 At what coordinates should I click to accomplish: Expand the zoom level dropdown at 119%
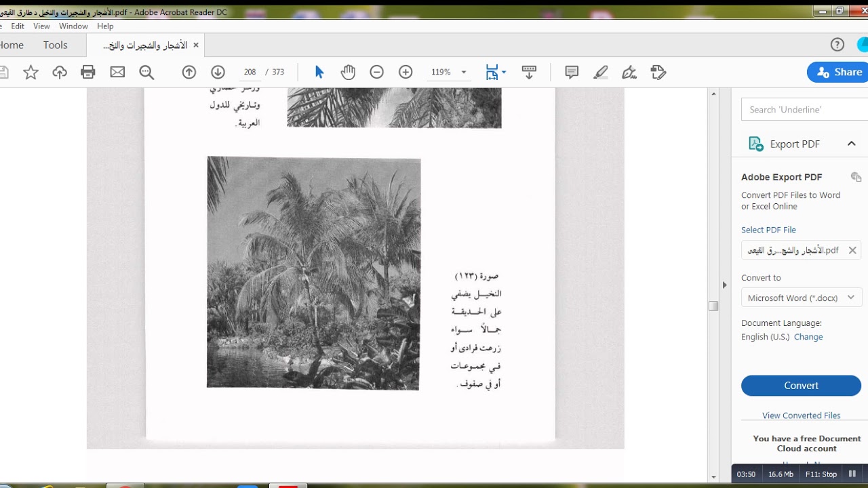click(x=464, y=72)
